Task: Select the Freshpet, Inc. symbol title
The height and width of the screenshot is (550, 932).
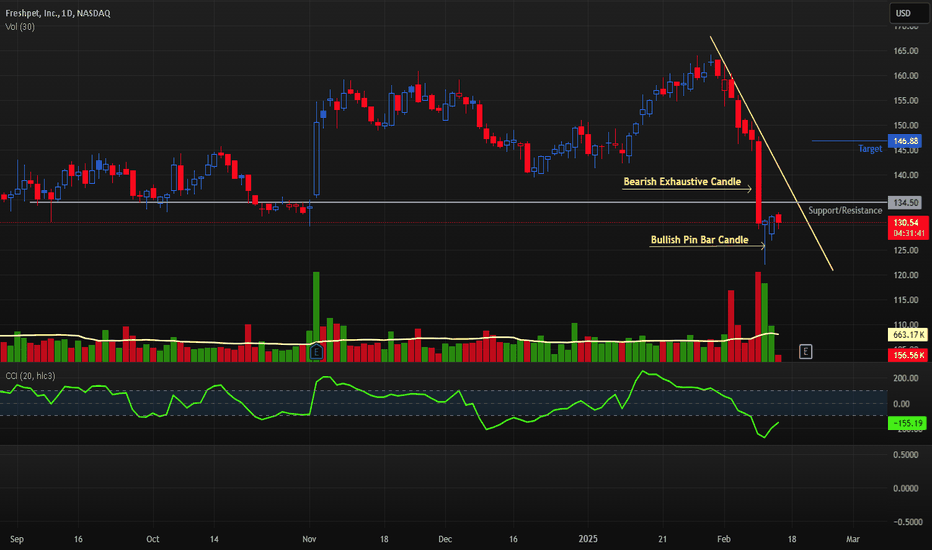Action: [58, 13]
